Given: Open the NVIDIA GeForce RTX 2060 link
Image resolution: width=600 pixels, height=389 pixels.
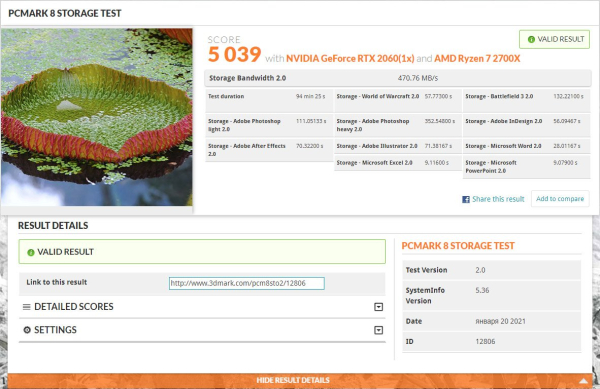Looking at the screenshot, I should 350,59.
